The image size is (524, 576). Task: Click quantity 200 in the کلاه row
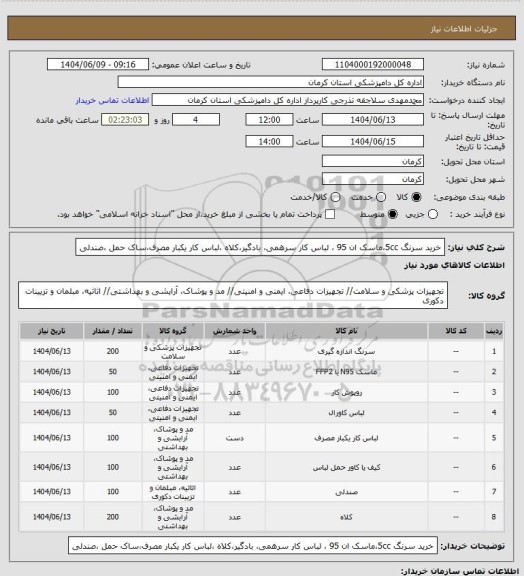point(112,517)
